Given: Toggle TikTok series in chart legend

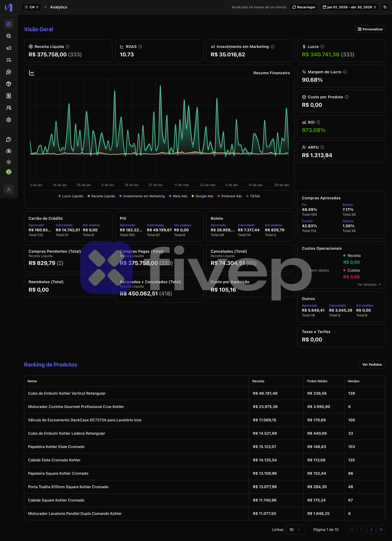Looking at the screenshot, I should click(x=253, y=196).
